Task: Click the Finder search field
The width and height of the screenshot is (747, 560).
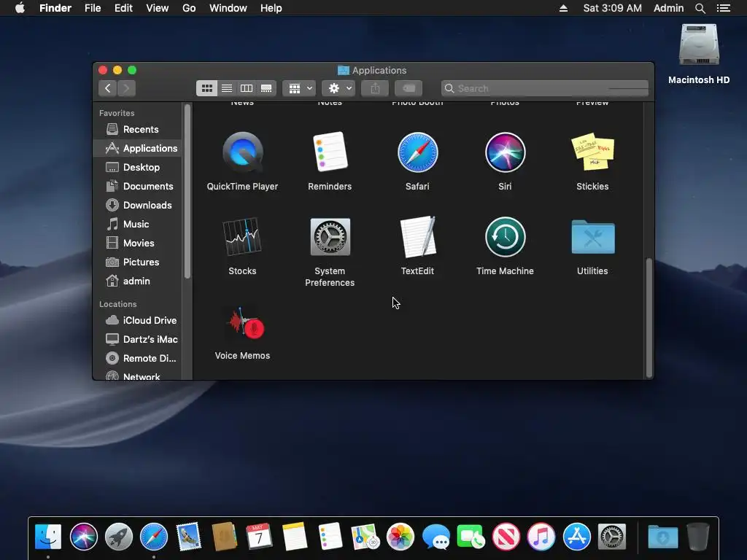Action: click(x=544, y=88)
